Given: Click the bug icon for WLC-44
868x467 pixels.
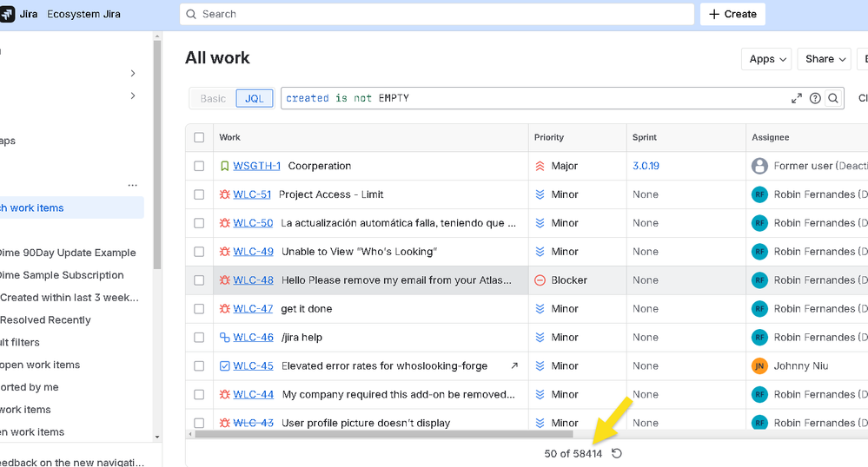Looking at the screenshot, I should [x=225, y=394].
